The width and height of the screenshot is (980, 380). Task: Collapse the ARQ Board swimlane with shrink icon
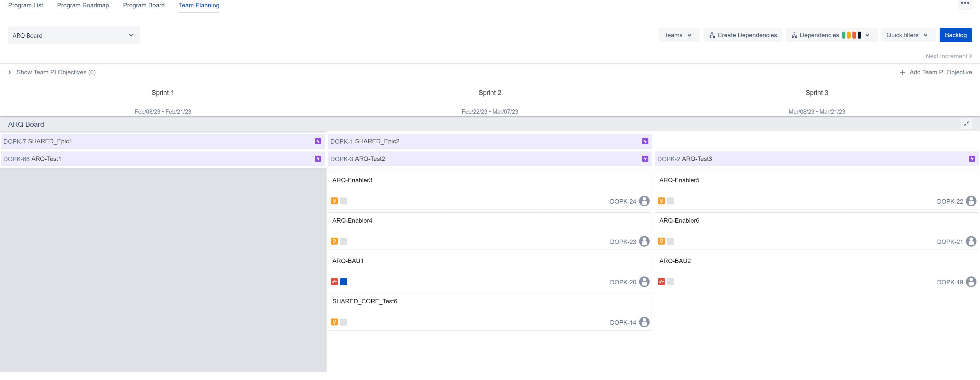[966, 124]
